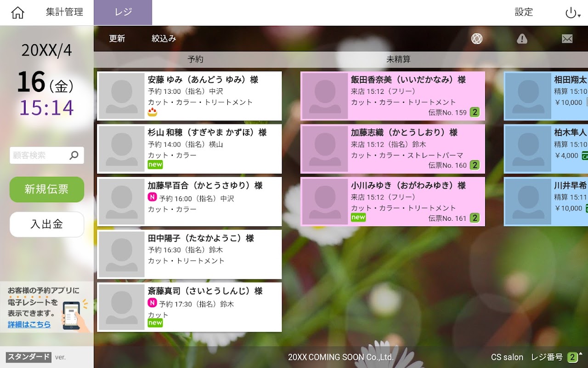The width and height of the screenshot is (588, 368).
Task: Expand the レジ番号 selector
Action: pyautogui.click(x=574, y=357)
